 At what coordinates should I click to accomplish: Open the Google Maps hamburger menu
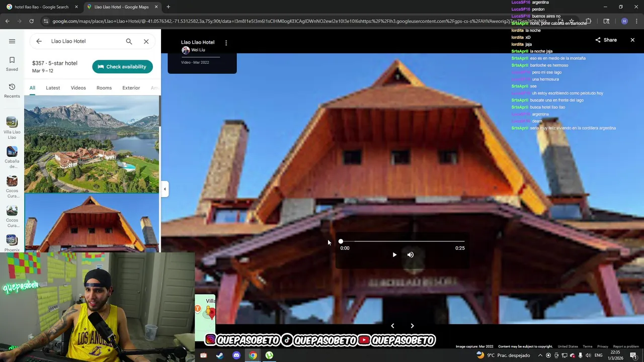[12, 41]
